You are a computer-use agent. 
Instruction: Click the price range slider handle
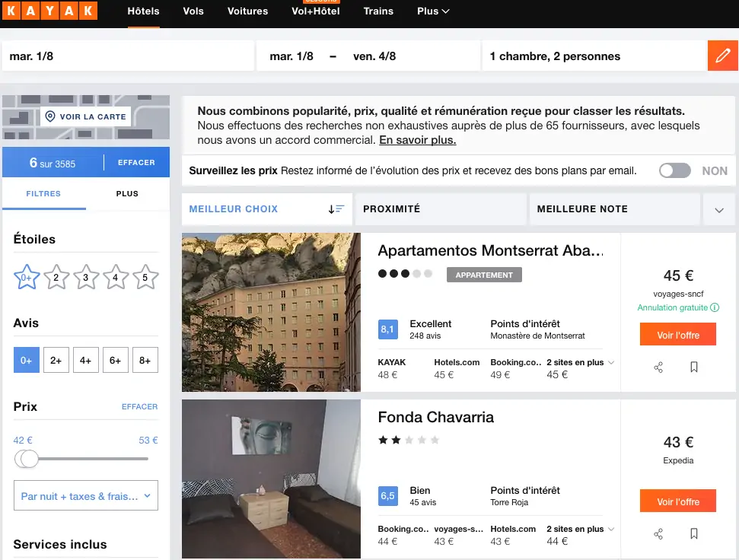[28, 459]
